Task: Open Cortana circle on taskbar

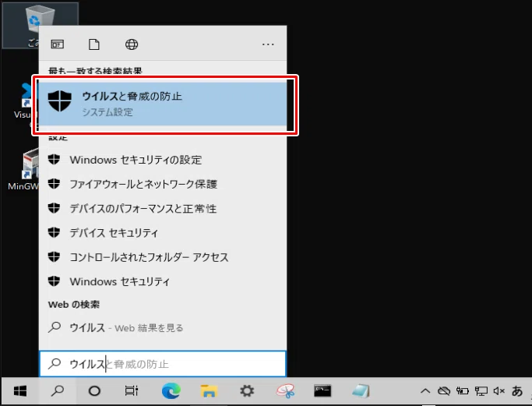Action: click(x=94, y=391)
